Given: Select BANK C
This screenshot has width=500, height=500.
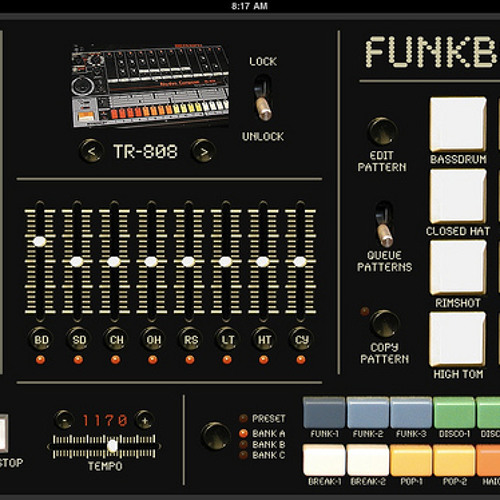Looking at the screenshot, I should pyautogui.click(x=262, y=455).
